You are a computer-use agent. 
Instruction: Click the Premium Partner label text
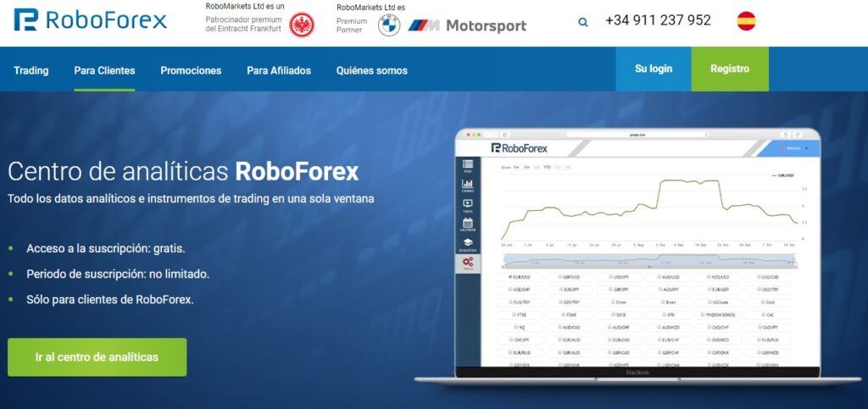tap(352, 25)
